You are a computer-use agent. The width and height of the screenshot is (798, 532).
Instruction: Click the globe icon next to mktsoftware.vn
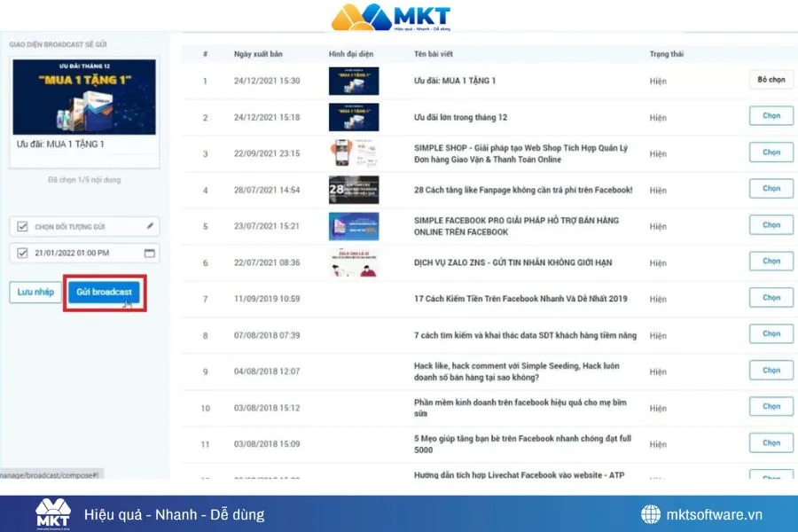(650, 512)
